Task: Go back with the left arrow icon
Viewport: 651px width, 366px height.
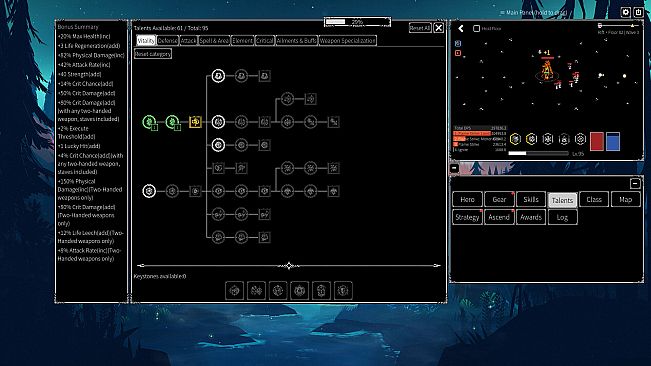Action: 461,28
